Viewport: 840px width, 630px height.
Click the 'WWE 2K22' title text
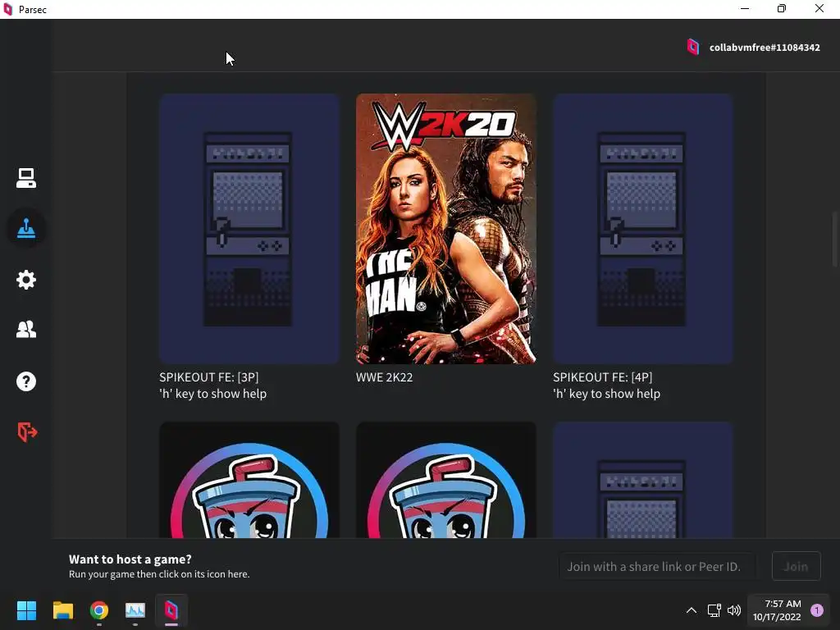[x=384, y=377]
